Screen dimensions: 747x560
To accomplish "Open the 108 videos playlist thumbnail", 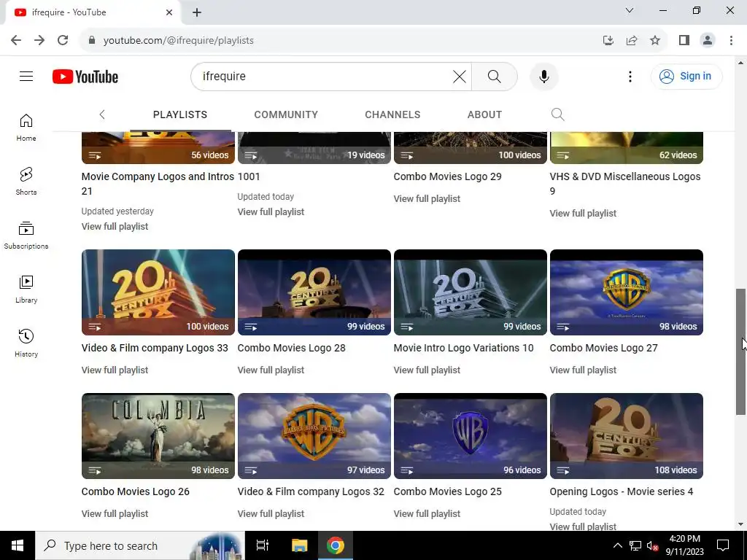I will click(627, 436).
